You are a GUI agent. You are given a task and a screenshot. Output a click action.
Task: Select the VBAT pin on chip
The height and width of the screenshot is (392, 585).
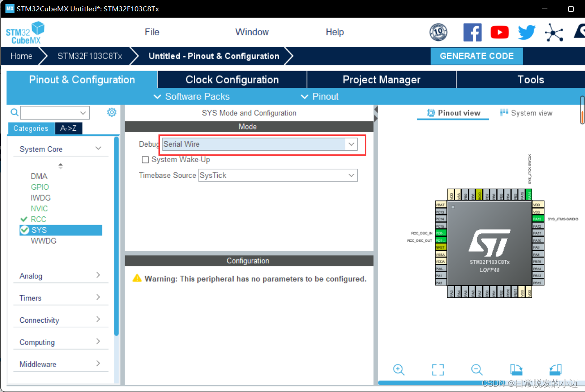click(441, 204)
